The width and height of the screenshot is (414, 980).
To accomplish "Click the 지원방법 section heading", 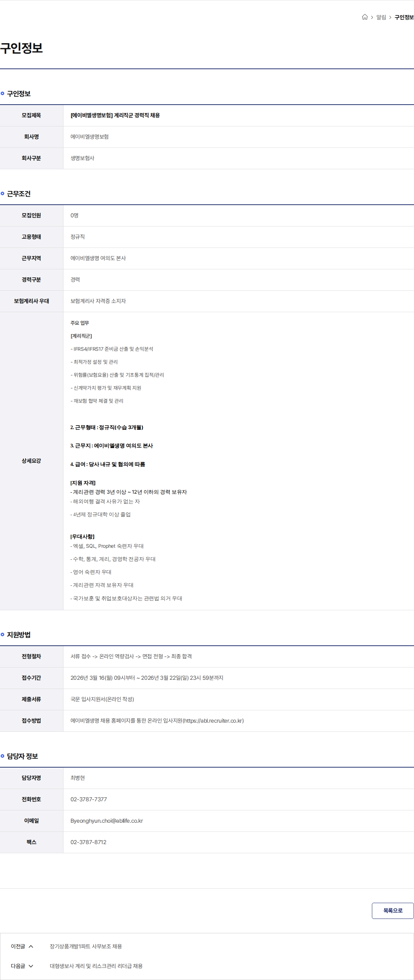I will 19,634.
